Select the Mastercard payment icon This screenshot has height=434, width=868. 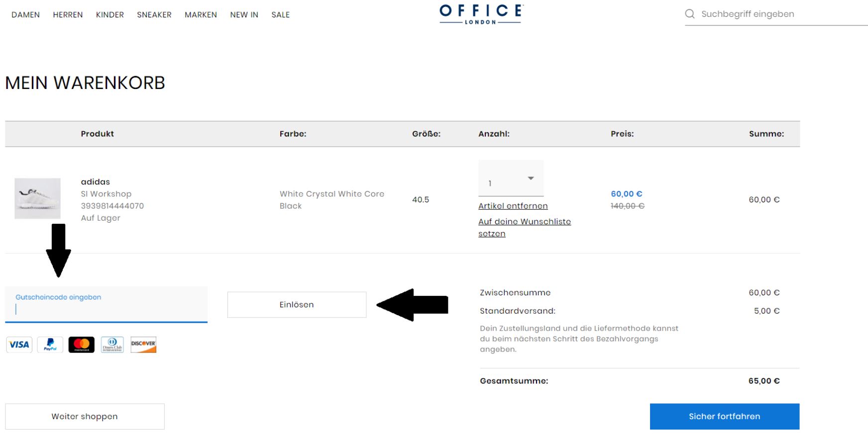[81, 345]
